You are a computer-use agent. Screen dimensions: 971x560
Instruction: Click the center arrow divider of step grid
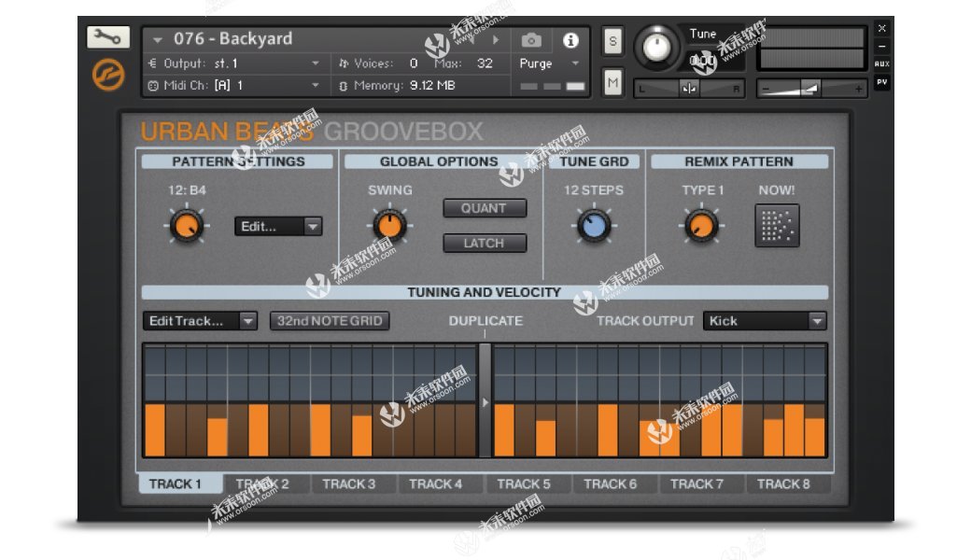(485, 401)
